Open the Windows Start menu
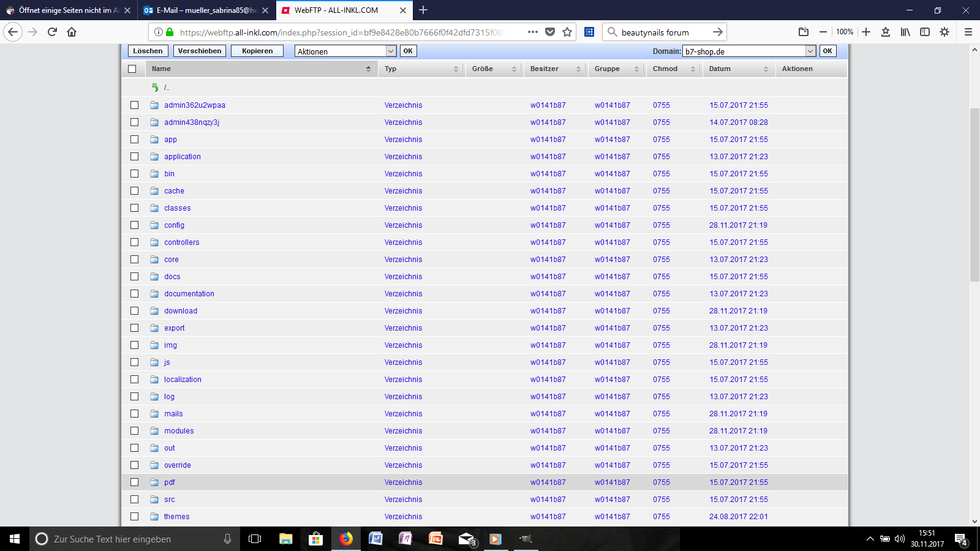Image resolution: width=980 pixels, height=551 pixels. (x=15, y=539)
